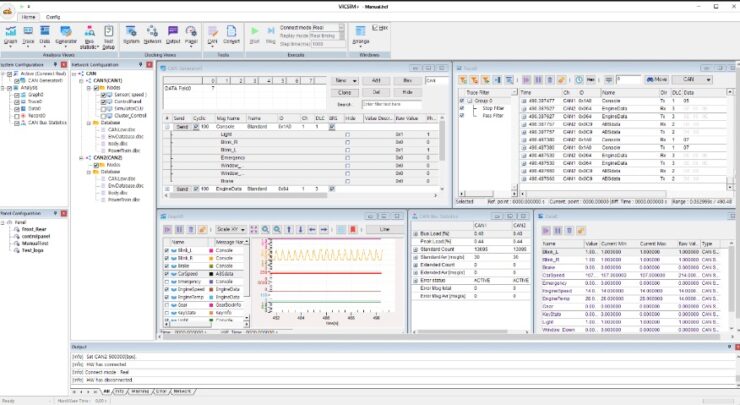Collapse the CAN1(CAN1) tree node
Viewport: 740px width, 405px height.
[x=82, y=80]
